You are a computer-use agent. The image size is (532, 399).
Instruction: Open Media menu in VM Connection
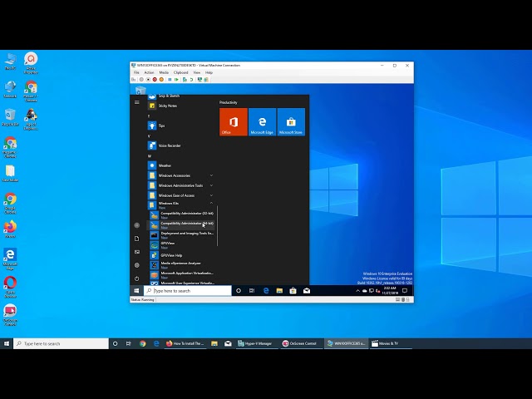coord(164,72)
